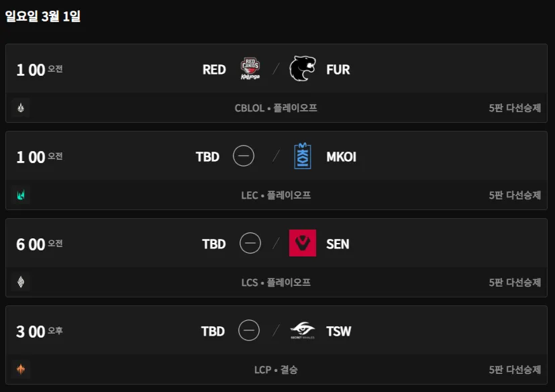Click the Sentinels red team logo
This screenshot has height=392, width=555.
302,243
